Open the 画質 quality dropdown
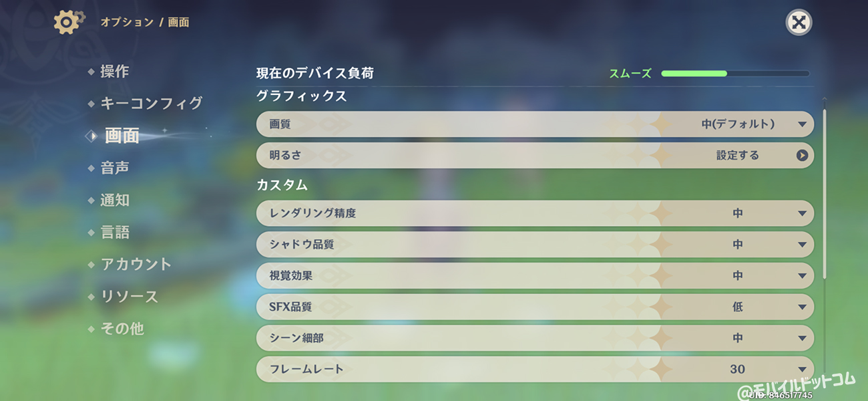The width and height of the screenshot is (868, 401). pyautogui.click(x=535, y=124)
